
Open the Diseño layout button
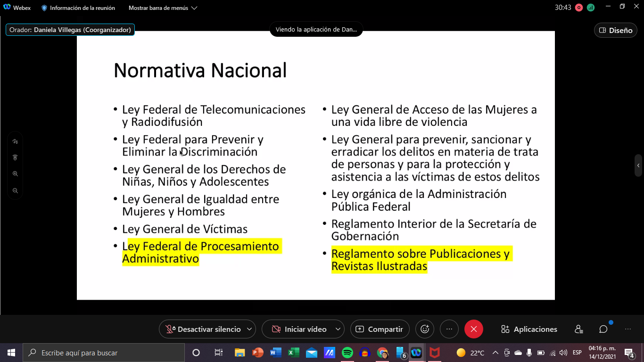(615, 30)
